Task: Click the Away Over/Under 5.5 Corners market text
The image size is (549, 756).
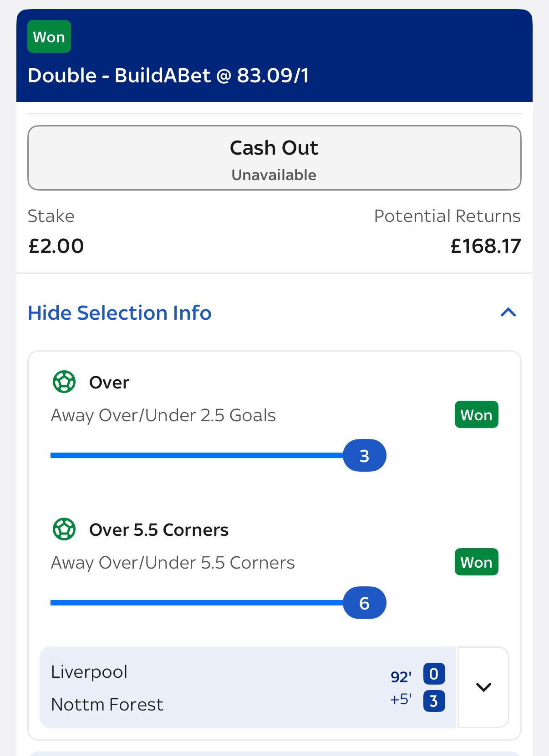Action: [x=173, y=563]
